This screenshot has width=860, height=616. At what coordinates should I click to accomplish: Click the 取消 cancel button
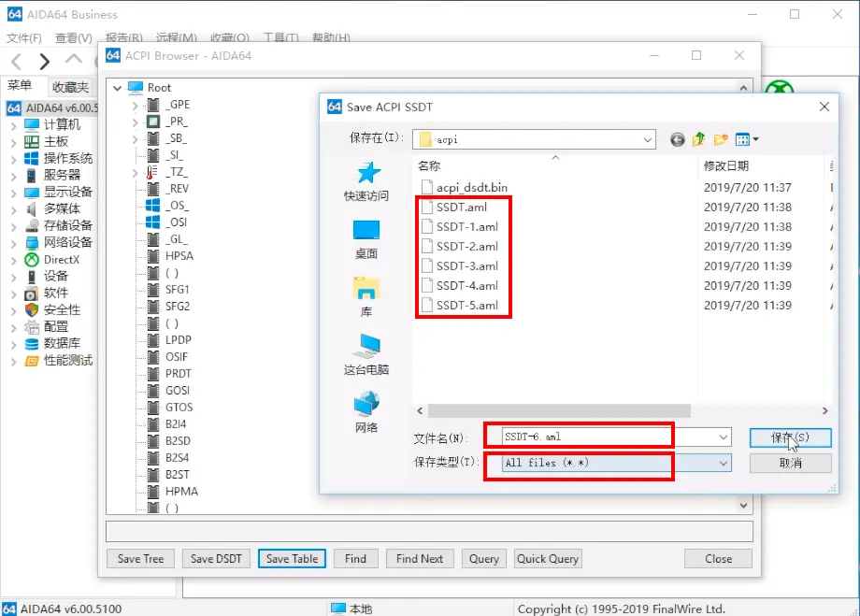[790, 463]
